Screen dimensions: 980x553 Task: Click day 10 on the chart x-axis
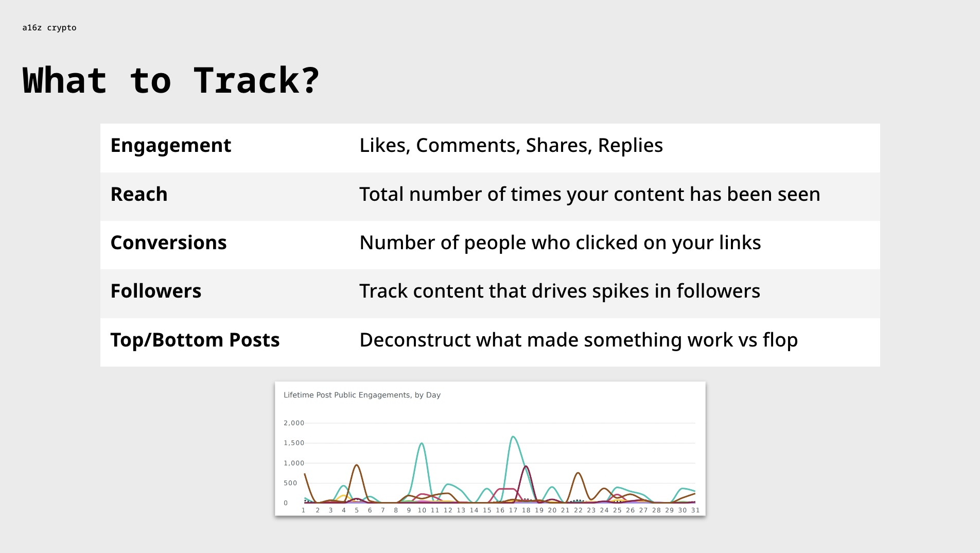(422, 510)
